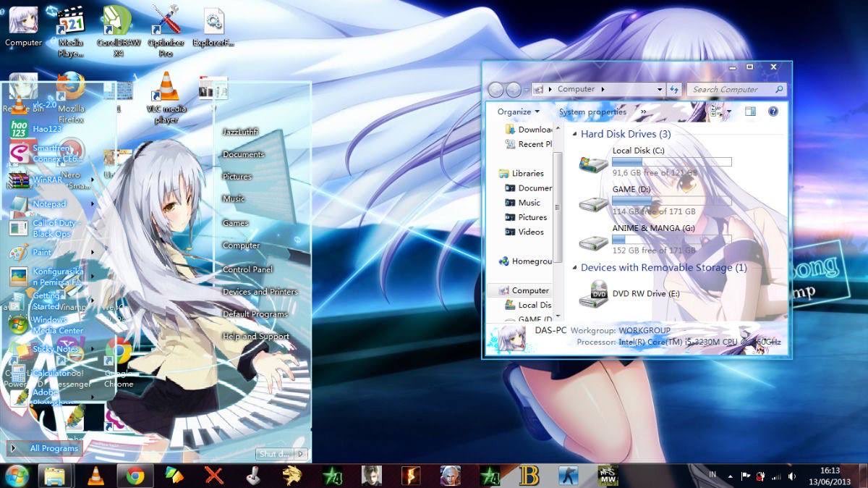Open Games from the Start menu
Viewport: 868px width, 488px height.
[x=235, y=223]
